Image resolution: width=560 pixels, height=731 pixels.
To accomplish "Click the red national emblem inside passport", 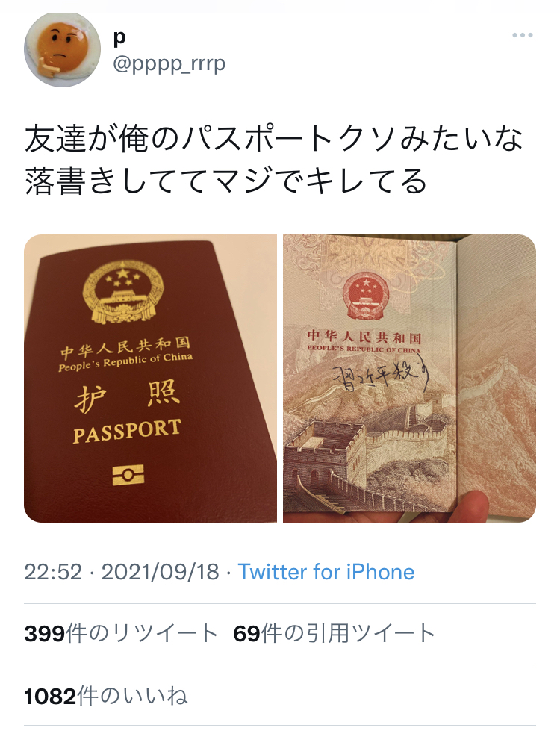I will click(x=366, y=297).
